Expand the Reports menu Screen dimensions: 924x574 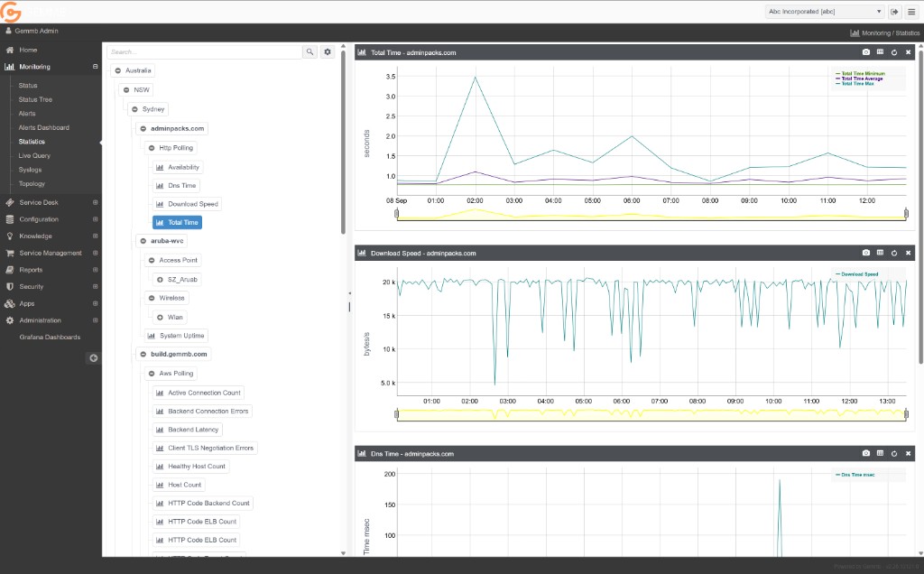point(95,269)
